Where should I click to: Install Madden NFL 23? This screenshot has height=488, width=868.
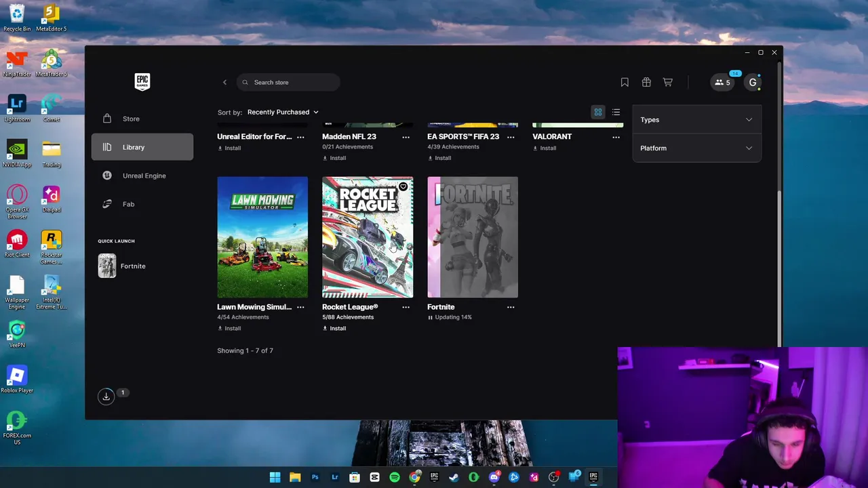(334, 158)
